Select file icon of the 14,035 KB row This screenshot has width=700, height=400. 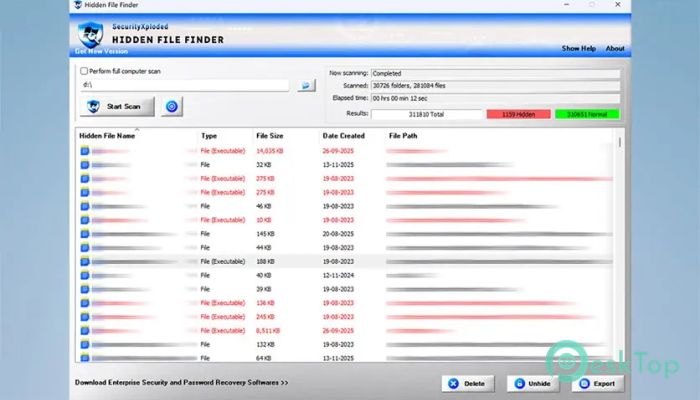(85, 151)
